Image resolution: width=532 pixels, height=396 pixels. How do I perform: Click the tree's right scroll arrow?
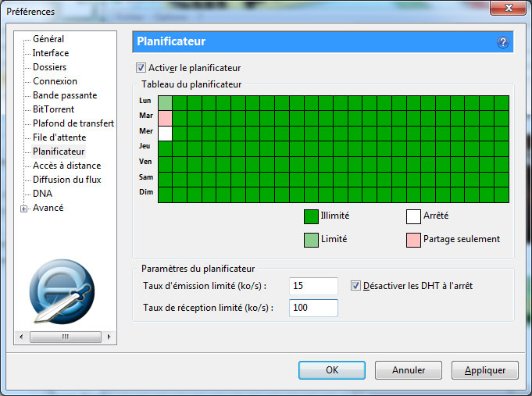pos(109,337)
